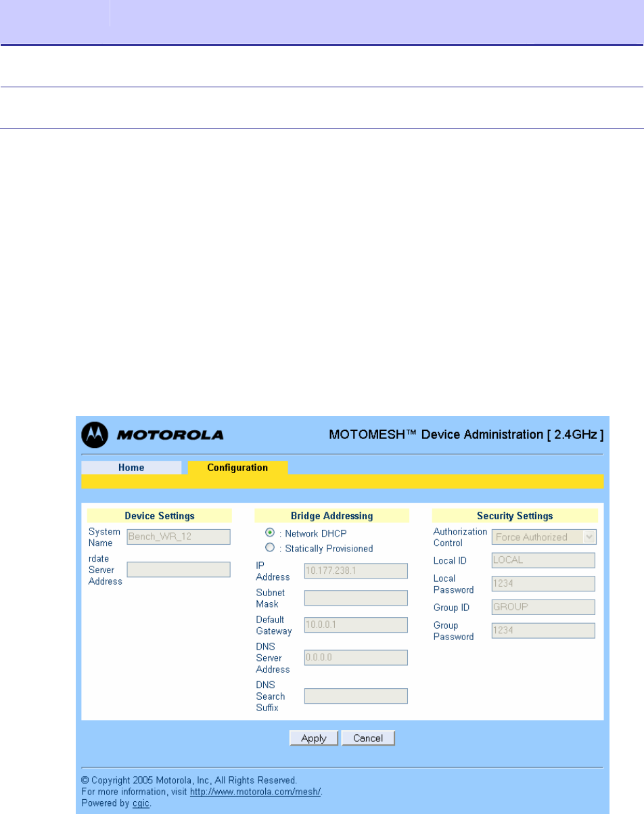Cancel the configuration changes

(367, 738)
